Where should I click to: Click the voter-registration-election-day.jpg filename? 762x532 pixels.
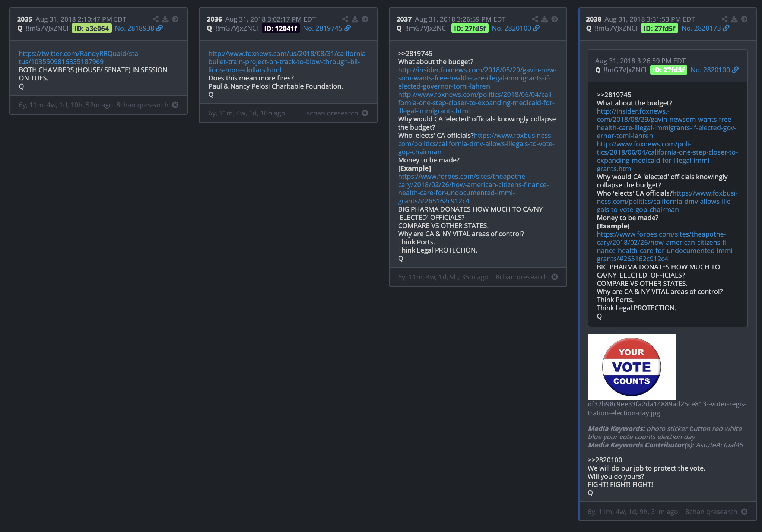coord(667,408)
